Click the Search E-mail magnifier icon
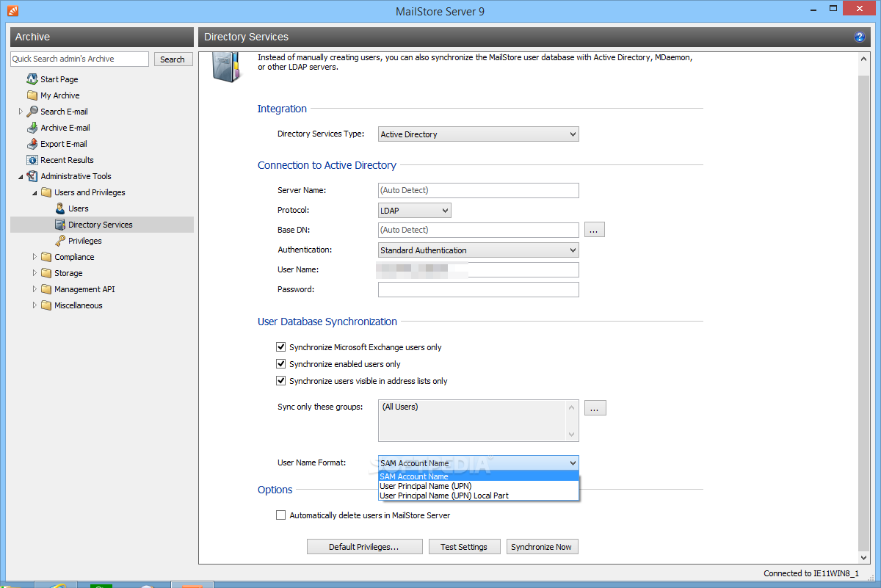 click(x=32, y=112)
